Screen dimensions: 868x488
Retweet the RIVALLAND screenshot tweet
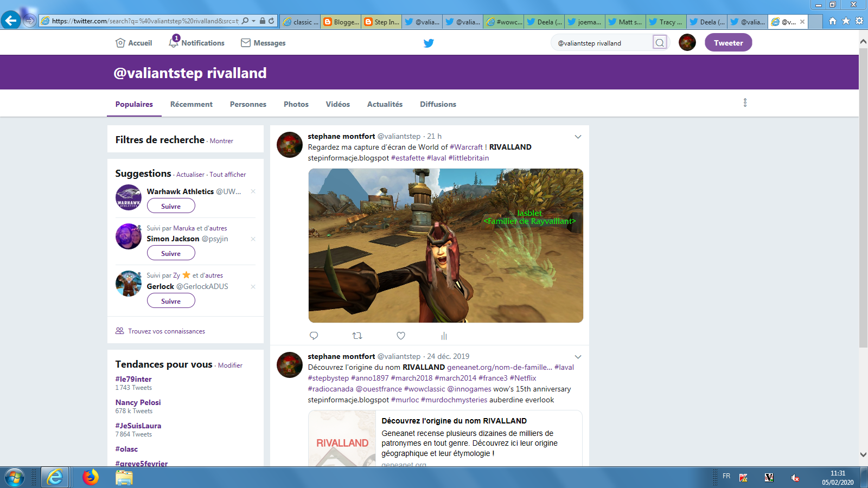[x=357, y=336]
